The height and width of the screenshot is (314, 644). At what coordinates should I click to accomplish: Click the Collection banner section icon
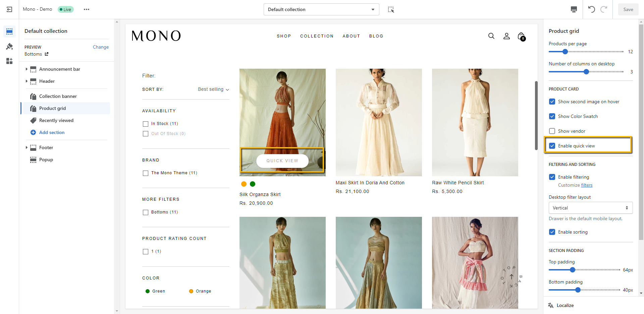click(33, 97)
